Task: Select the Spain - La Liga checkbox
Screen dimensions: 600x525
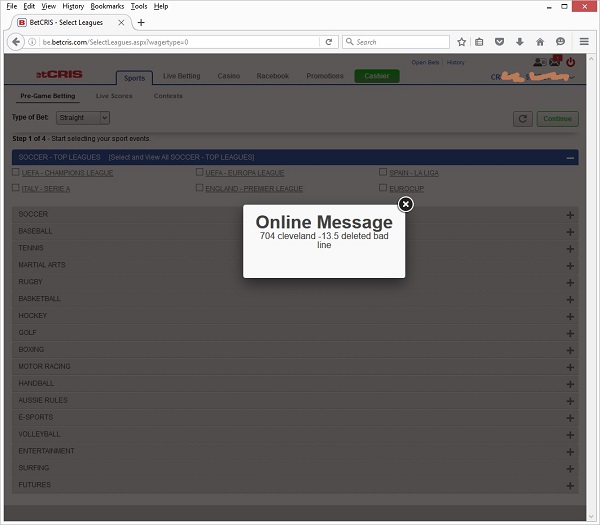Action: pyautogui.click(x=383, y=172)
